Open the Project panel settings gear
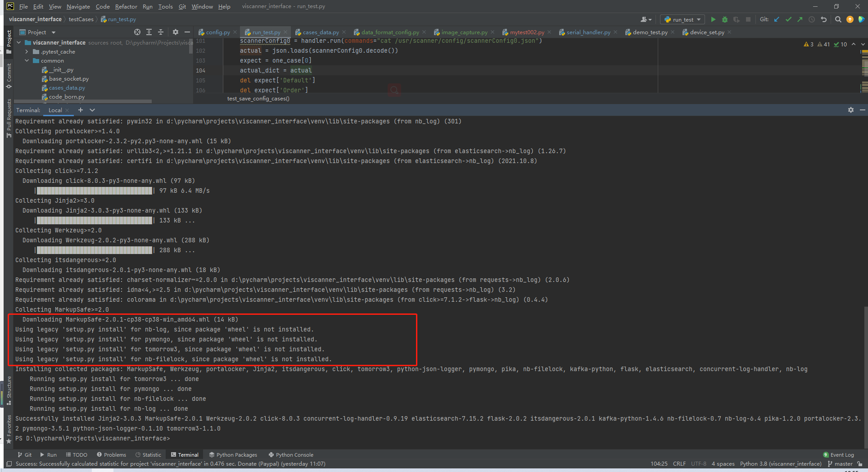This screenshot has width=868, height=472. [x=175, y=32]
